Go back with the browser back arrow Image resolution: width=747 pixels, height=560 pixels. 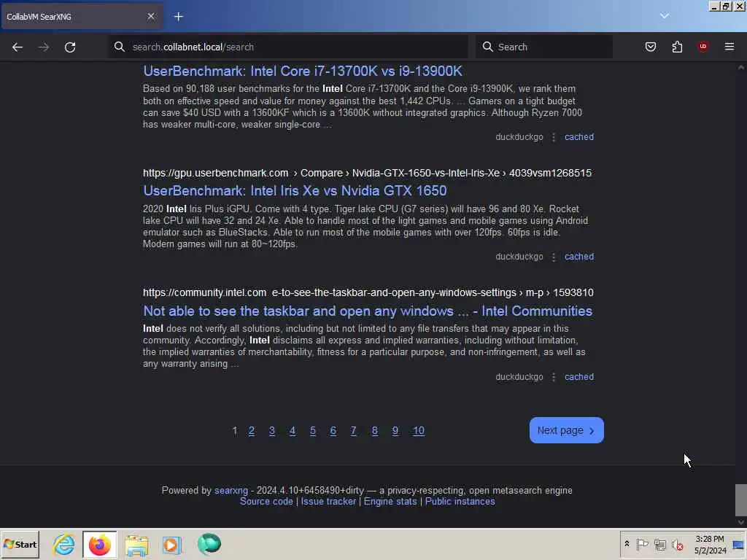pos(18,47)
